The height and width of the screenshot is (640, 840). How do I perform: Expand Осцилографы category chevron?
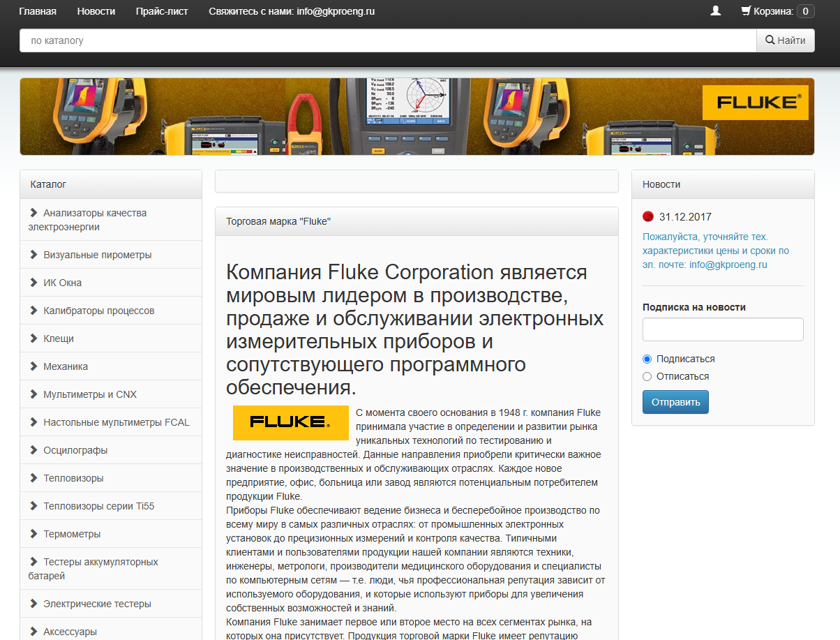pos(33,449)
